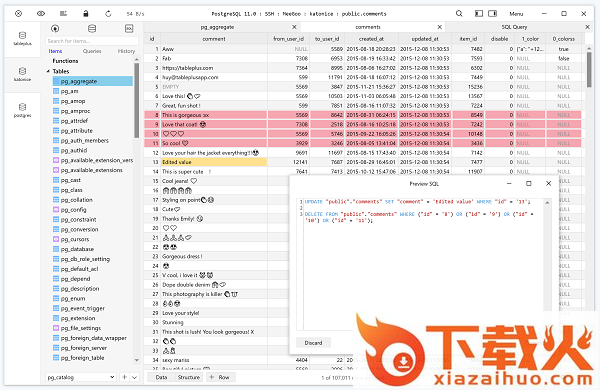Click the 'Gorgeous dress !' comment cell
Image resolution: width=600 pixels, height=390 pixels.
click(x=214, y=256)
